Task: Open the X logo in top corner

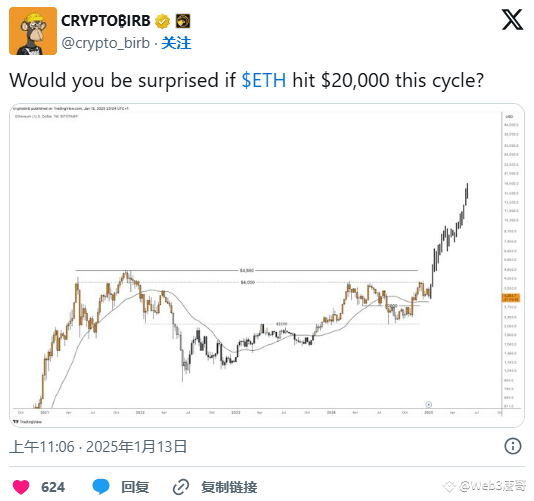Action: pos(512,20)
